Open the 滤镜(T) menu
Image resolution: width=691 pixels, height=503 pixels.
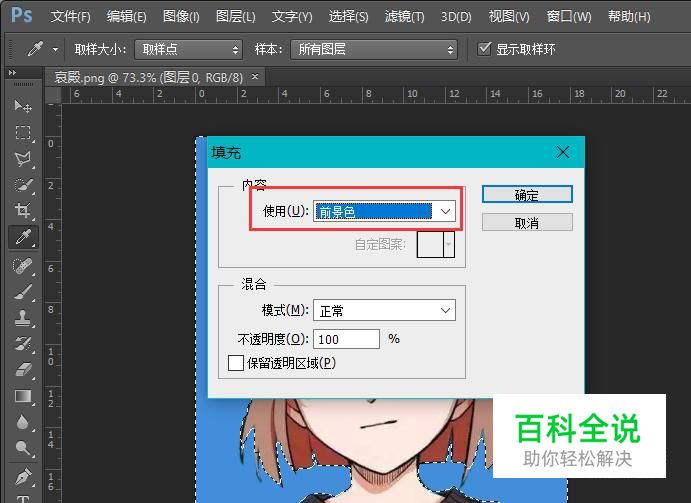click(404, 16)
